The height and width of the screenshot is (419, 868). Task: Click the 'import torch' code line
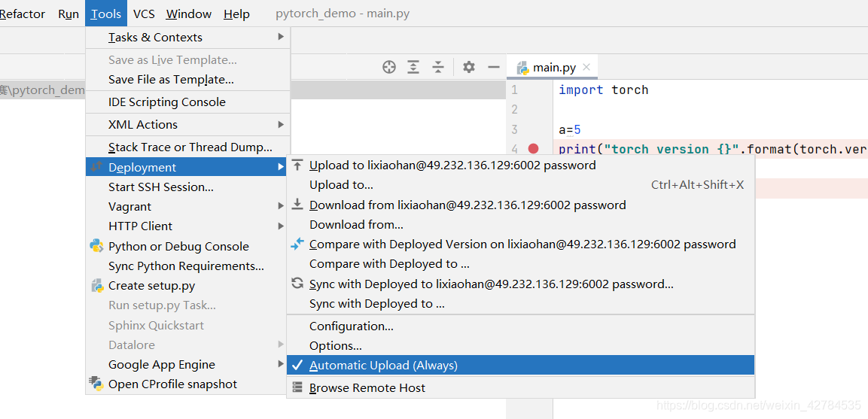click(x=604, y=90)
